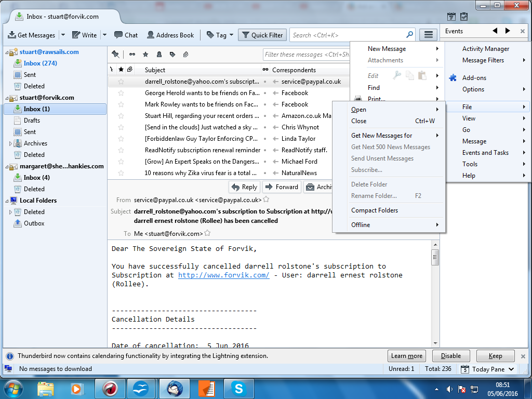
Task: Expand the Get Messages dropdown arrow
Action: point(63,35)
